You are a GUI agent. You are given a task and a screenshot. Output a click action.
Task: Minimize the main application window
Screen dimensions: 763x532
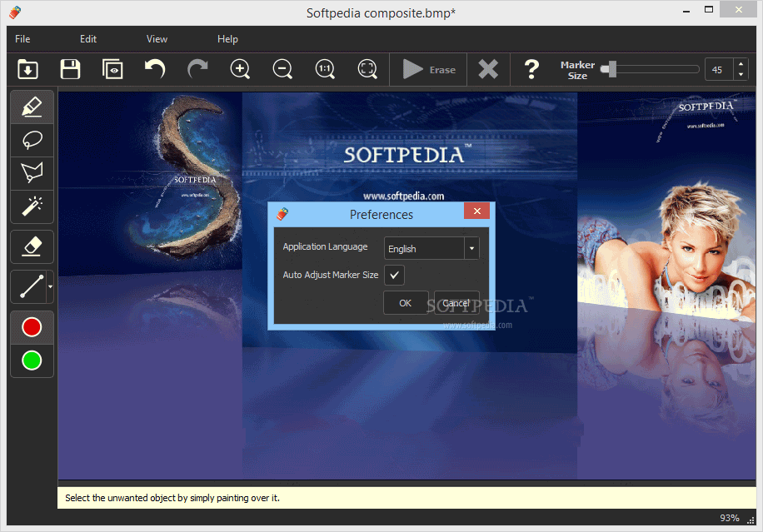[686, 10]
